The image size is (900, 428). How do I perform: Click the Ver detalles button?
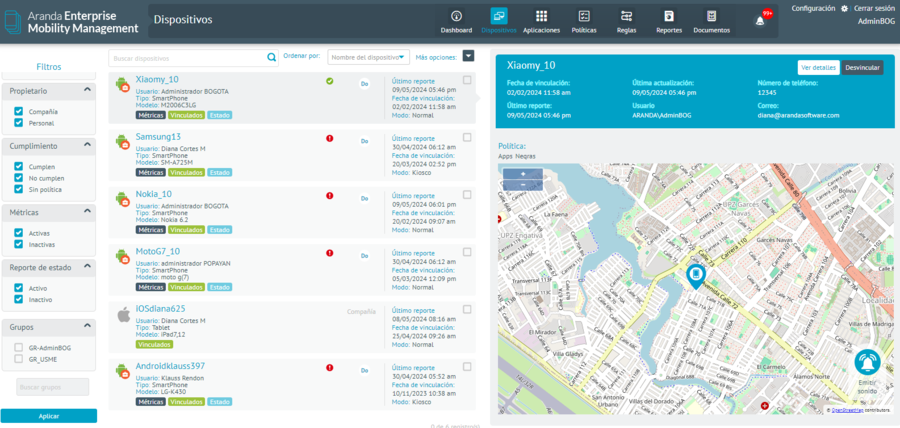click(x=818, y=68)
